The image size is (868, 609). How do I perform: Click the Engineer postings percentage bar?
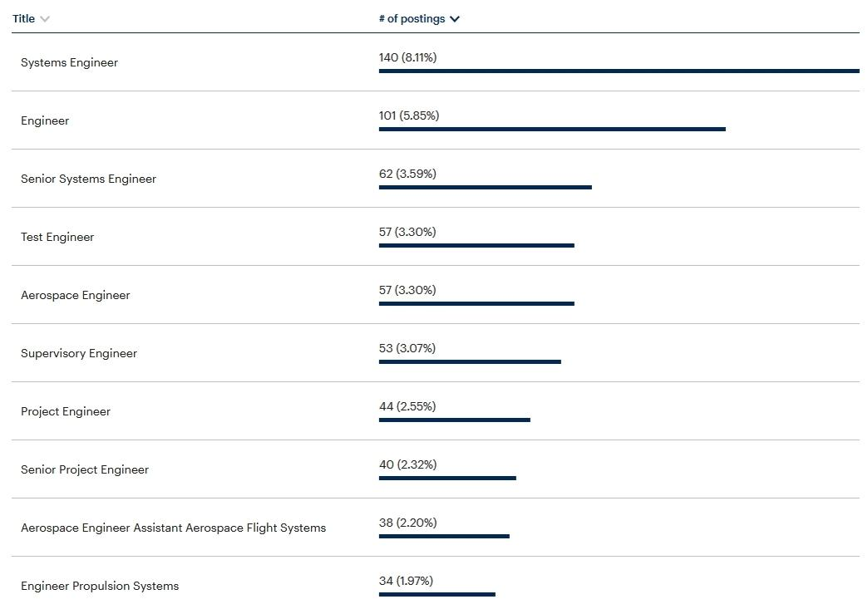pyautogui.click(x=552, y=130)
